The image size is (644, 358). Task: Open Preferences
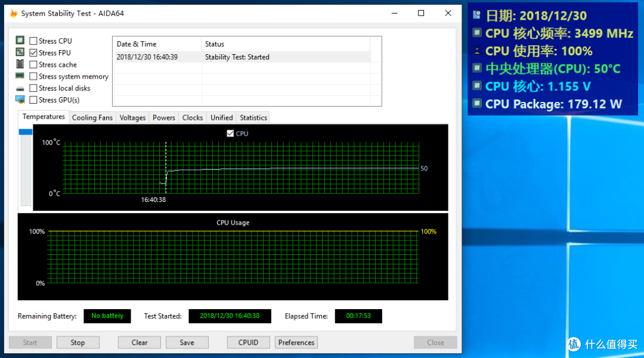click(296, 343)
